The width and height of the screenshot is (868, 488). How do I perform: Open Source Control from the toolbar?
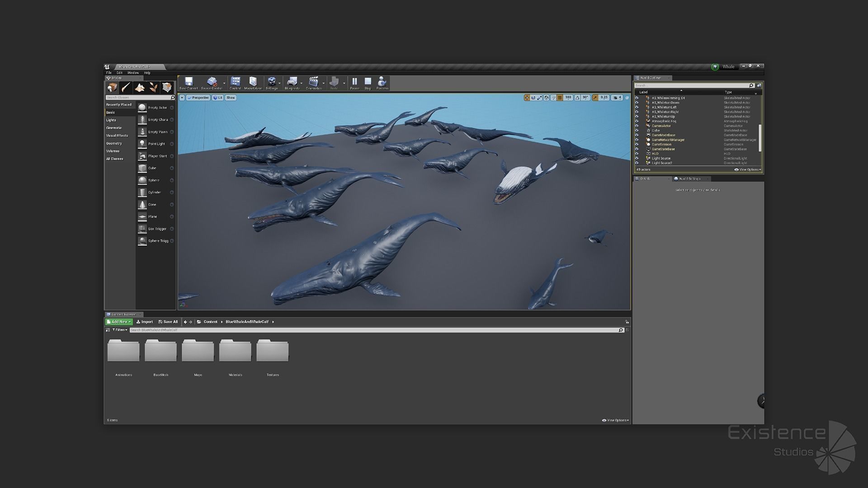tap(212, 83)
